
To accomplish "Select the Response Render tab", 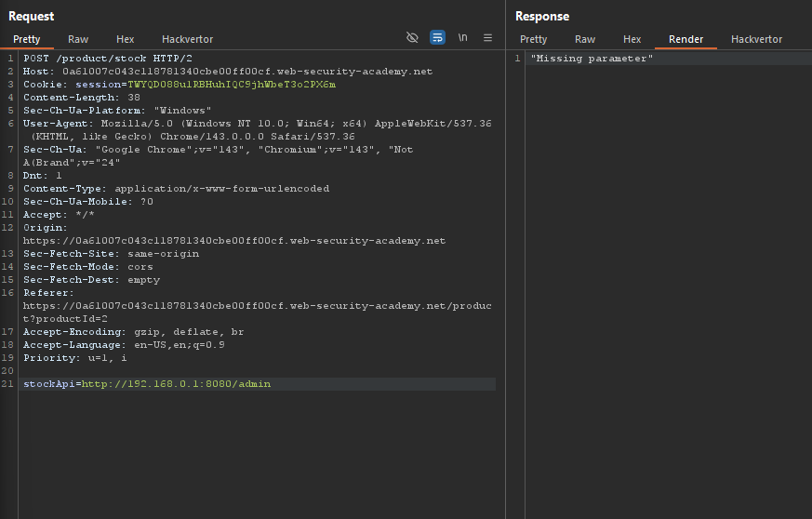I will 686,39.
